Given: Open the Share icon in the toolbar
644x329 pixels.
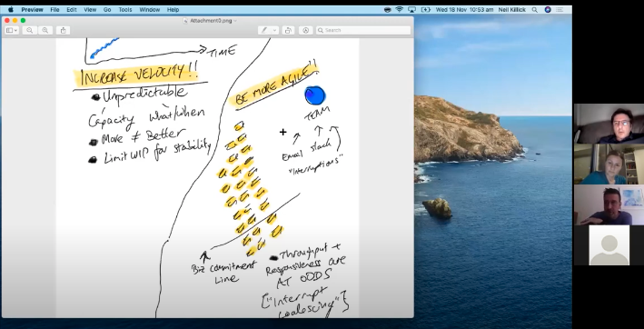Looking at the screenshot, I should click(63, 30).
